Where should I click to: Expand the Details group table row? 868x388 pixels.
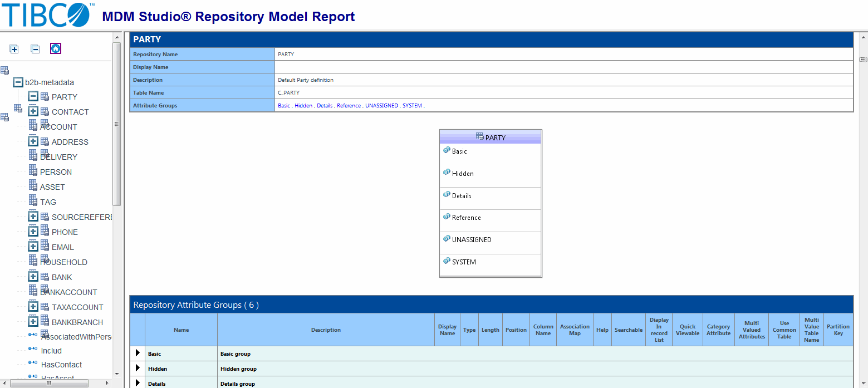[138, 383]
